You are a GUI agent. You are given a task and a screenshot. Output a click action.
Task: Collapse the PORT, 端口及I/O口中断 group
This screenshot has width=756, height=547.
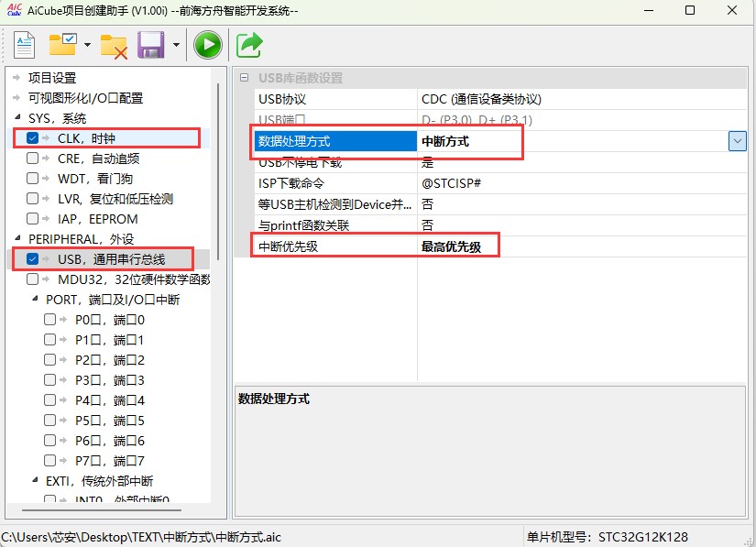(x=35, y=299)
